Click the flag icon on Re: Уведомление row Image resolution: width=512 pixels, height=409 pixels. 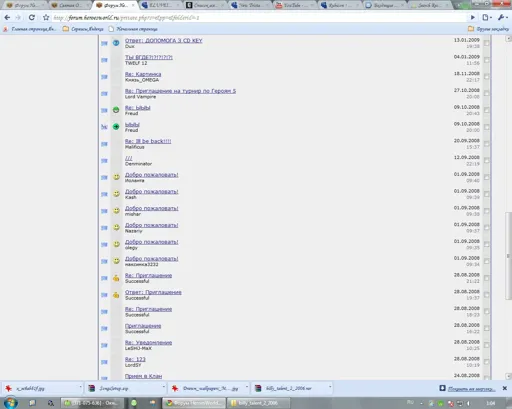[104, 345]
